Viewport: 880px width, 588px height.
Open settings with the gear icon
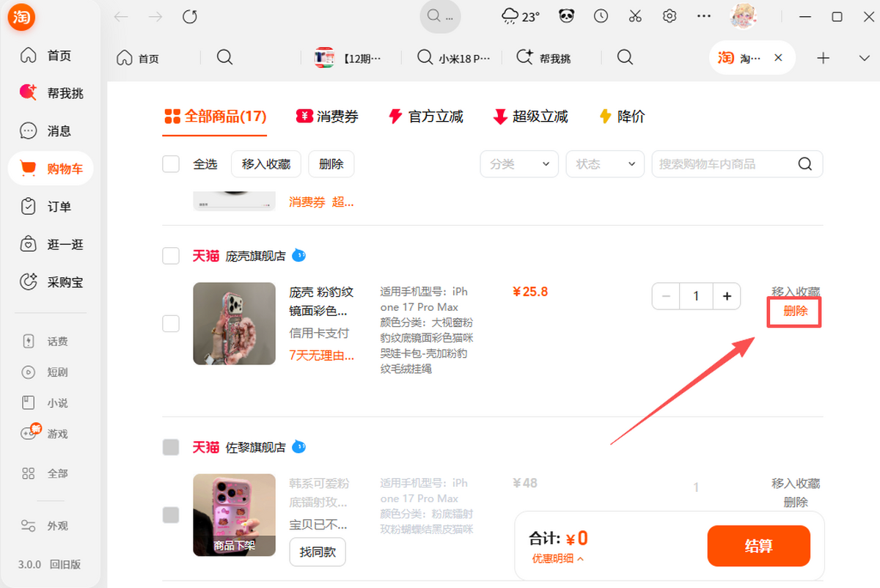(670, 16)
